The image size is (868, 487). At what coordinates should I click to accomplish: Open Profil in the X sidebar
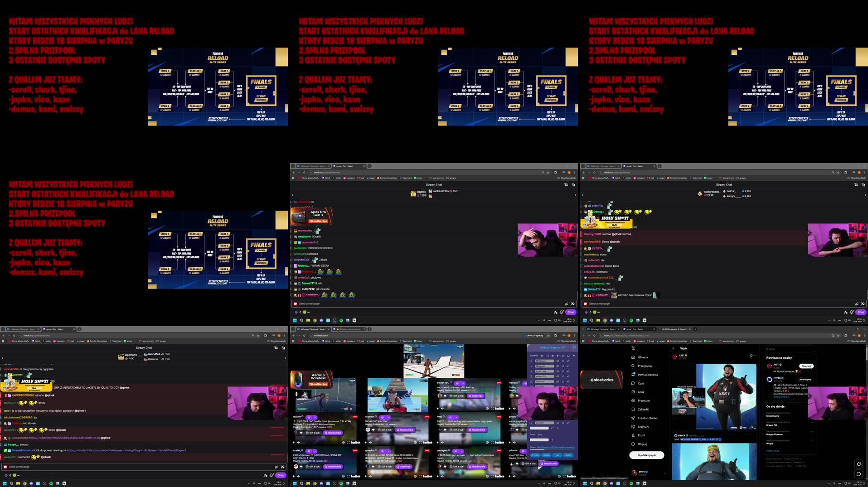tap(638, 435)
